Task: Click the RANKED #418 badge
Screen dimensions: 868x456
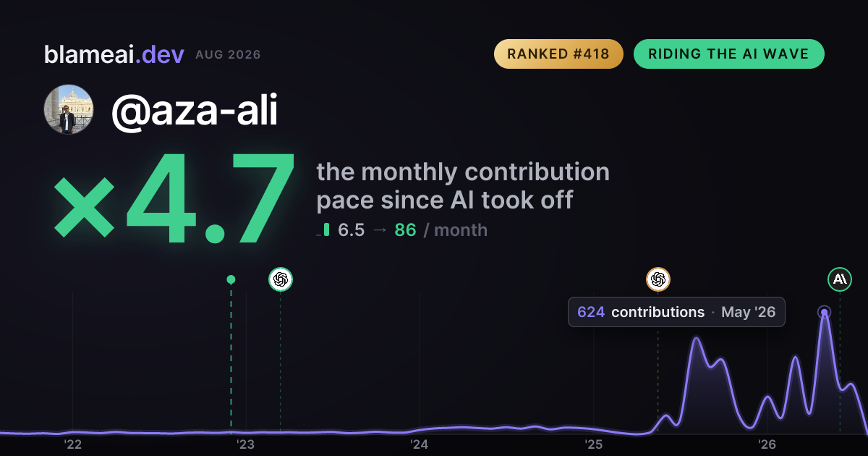Action: (x=558, y=54)
